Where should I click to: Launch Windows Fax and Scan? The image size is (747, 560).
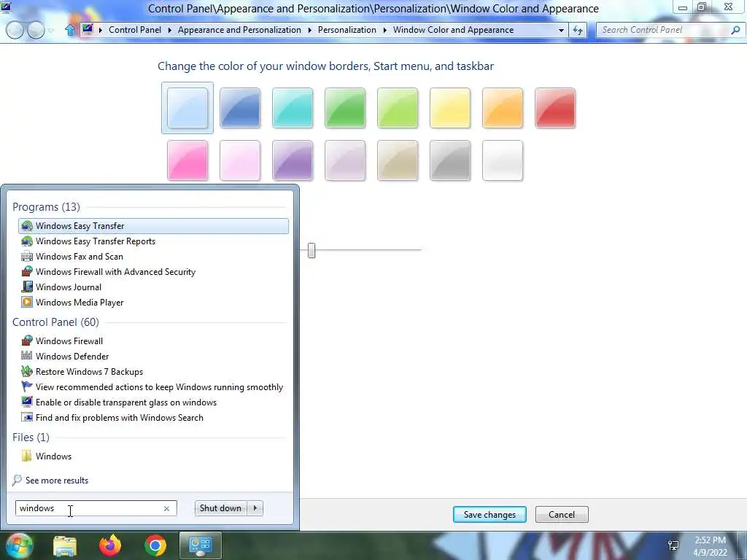coord(153,256)
